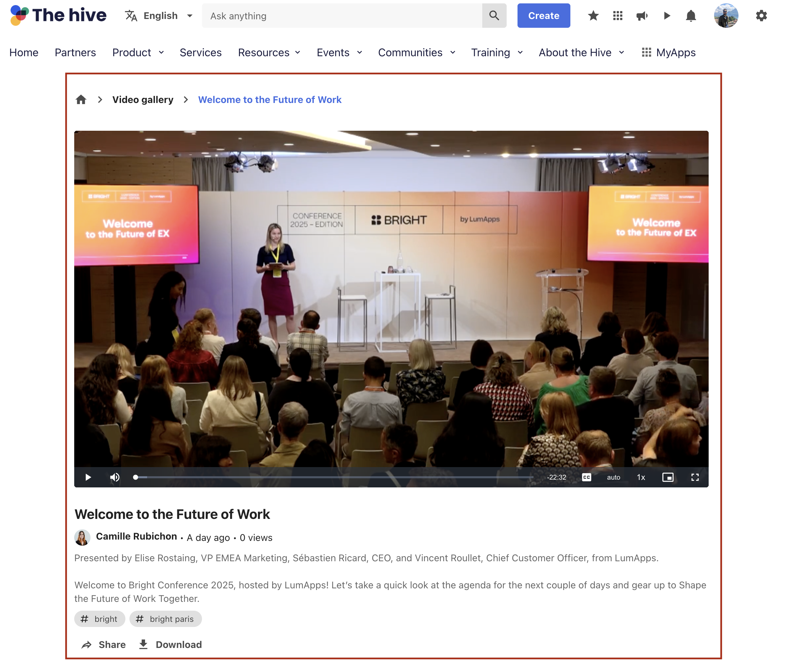The height and width of the screenshot is (672, 791).
Task: Open the play icon in header
Action: [667, 16]
